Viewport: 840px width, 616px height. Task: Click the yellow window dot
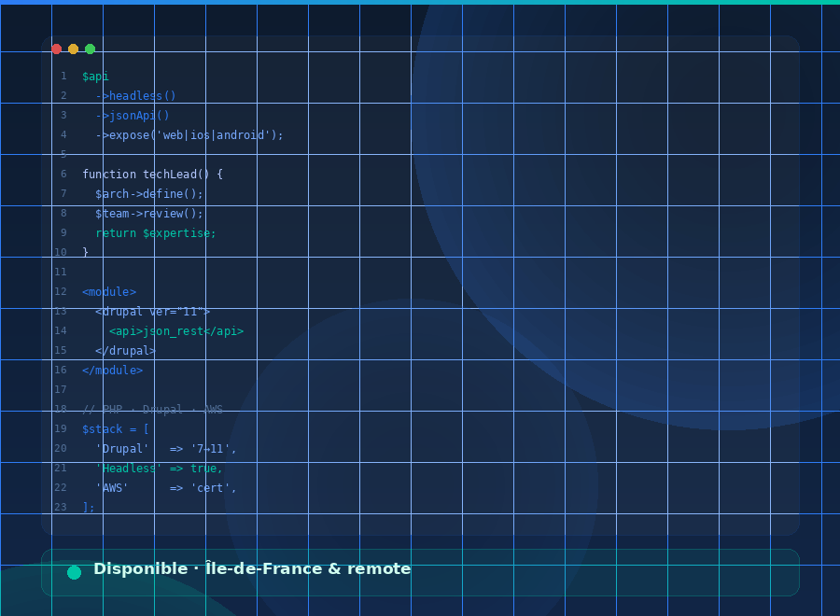pos(74,49)
